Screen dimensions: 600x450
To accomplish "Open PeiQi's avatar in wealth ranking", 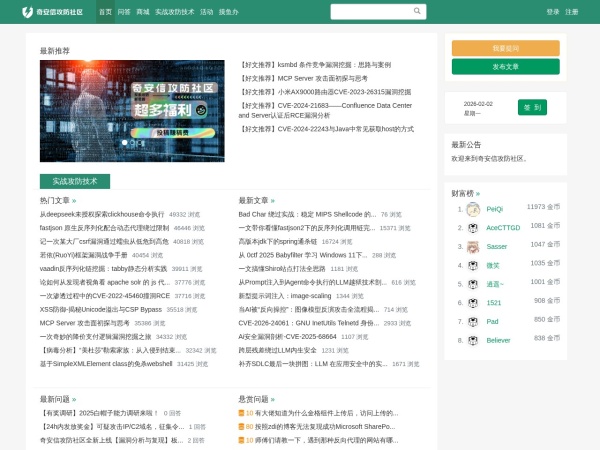I will point(474,209).
